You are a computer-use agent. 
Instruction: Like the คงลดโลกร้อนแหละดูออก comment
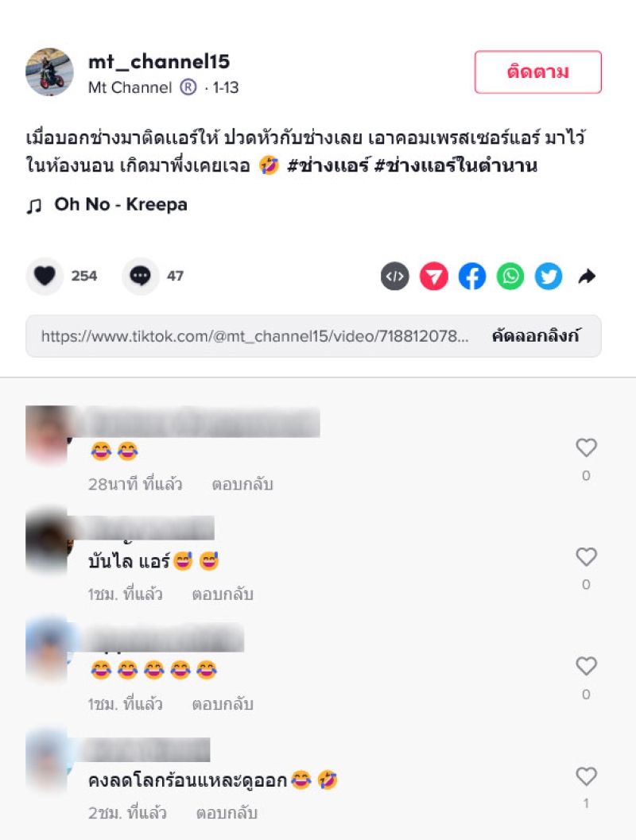[586, 776]
